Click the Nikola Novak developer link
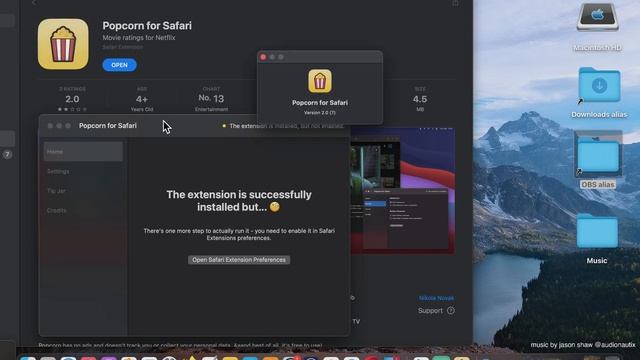The width and height of the screenshot is (640, 360). click(436, 298)
